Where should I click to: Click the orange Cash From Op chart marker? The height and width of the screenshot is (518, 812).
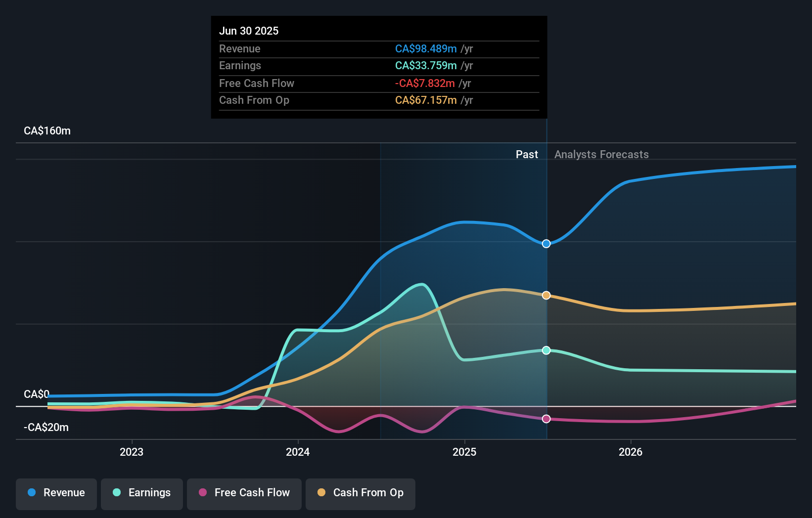pos(546,295)
